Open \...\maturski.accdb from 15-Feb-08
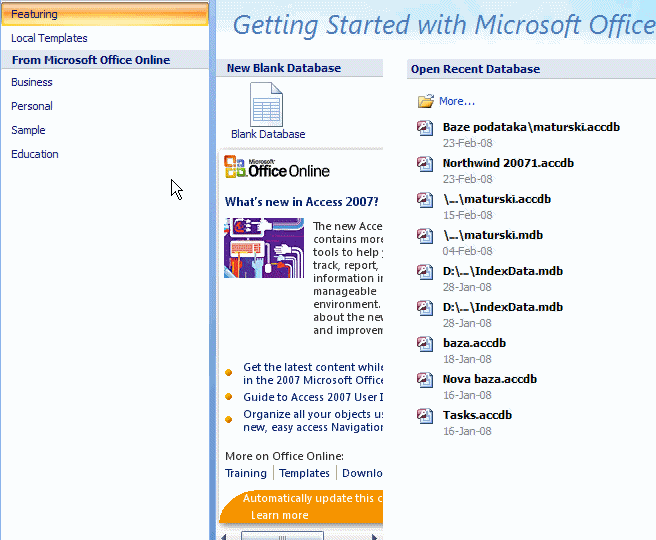The image size is (656, 540). pyautogui.click(x=497, y=199)
